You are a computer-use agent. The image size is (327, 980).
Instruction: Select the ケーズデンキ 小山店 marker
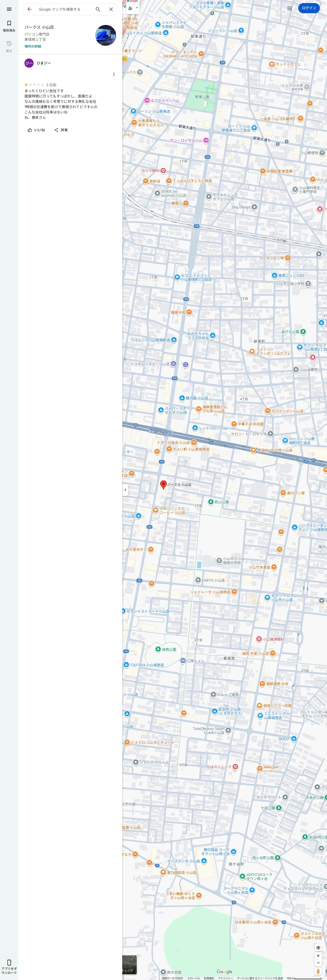[204, 861]
